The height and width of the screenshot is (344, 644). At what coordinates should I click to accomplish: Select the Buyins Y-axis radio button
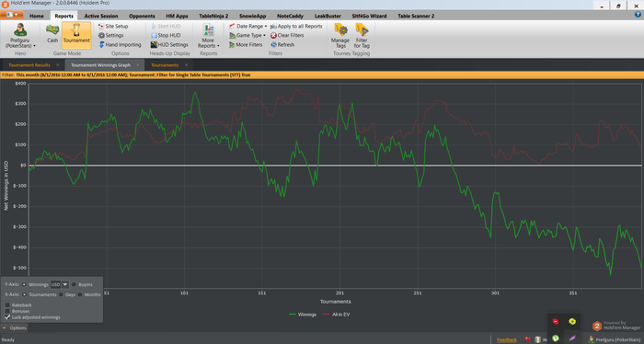(74, 284)
